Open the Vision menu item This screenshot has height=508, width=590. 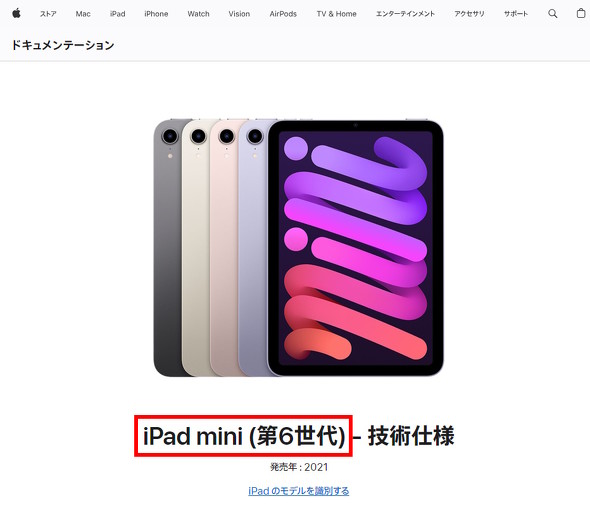239,14
